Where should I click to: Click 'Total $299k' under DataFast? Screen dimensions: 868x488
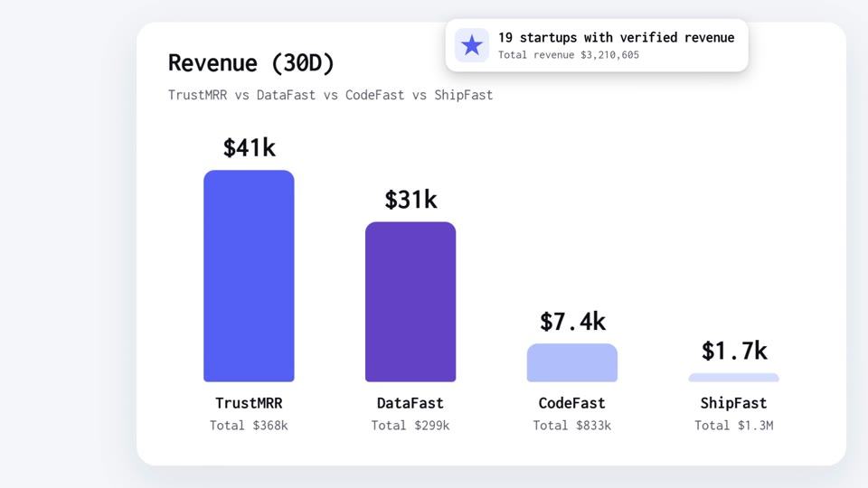pos(410,426)
